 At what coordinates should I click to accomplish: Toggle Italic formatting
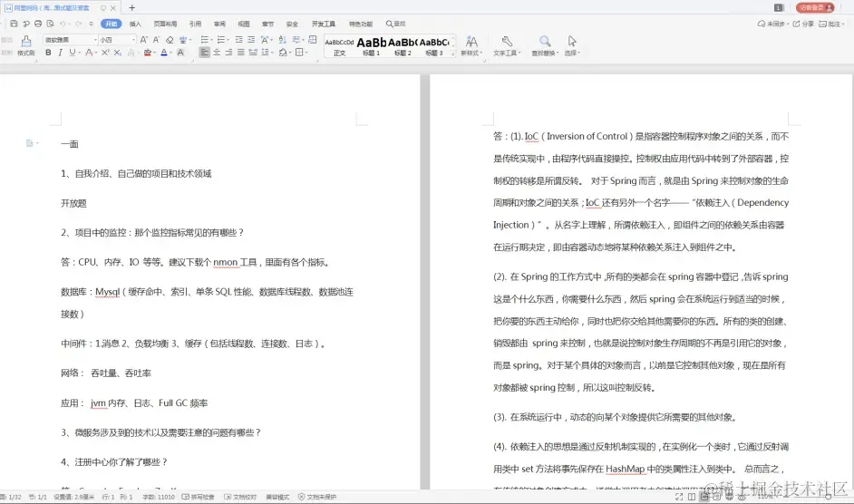point(61,53)
